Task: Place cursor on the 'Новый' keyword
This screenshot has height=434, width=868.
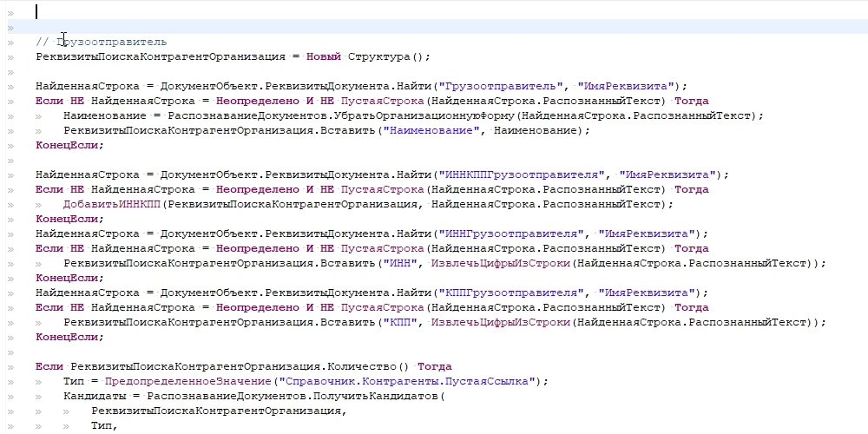Action: click(324, 57)
